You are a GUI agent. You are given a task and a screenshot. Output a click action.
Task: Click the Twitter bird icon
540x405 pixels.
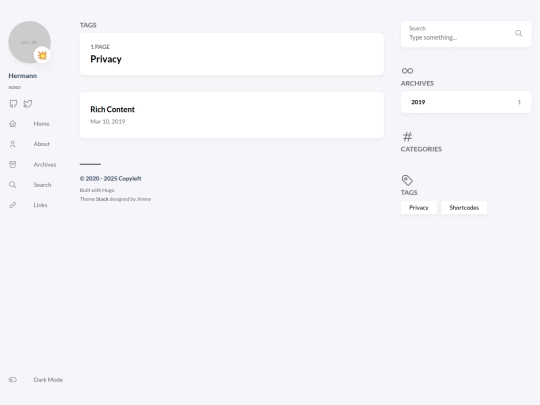(28, 104)
